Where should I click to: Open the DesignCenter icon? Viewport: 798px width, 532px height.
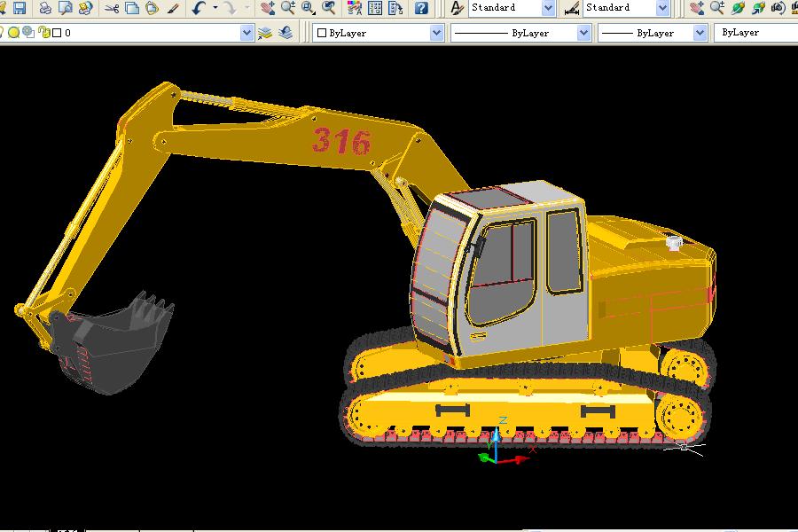point(375,8)
